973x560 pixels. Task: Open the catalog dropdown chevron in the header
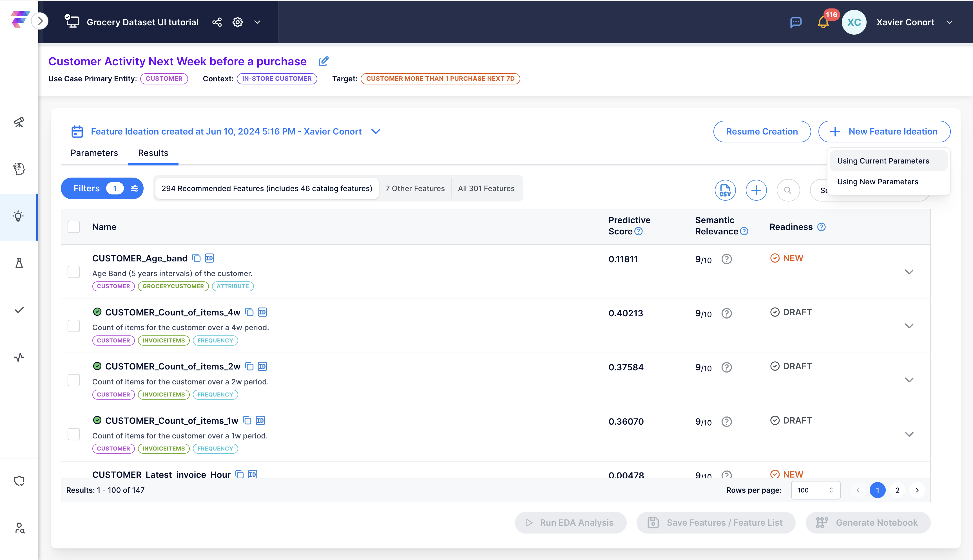[x=257, y=22]
